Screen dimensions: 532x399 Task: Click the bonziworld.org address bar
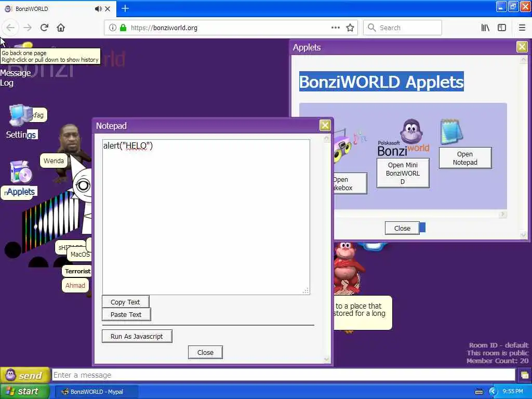(231, 28)
